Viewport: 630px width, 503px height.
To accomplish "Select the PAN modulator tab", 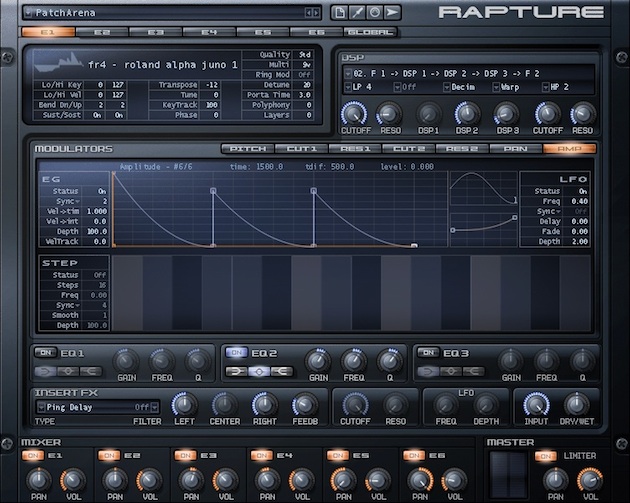I will pyautogui.click(x=515, y=149).
